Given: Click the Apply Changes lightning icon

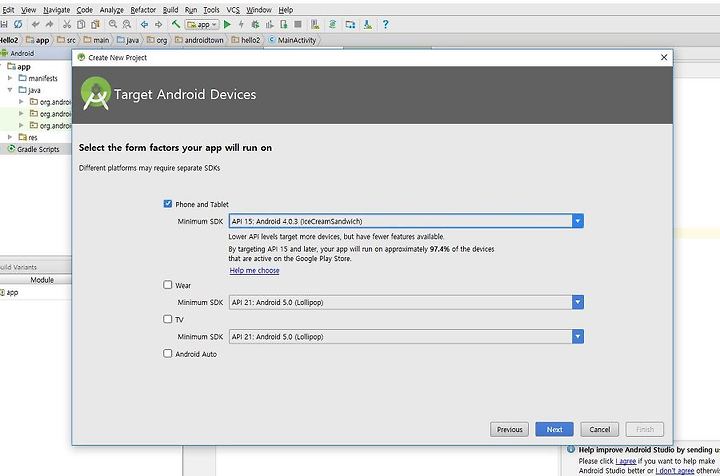Looking at the screenshot, I should 241,24.
